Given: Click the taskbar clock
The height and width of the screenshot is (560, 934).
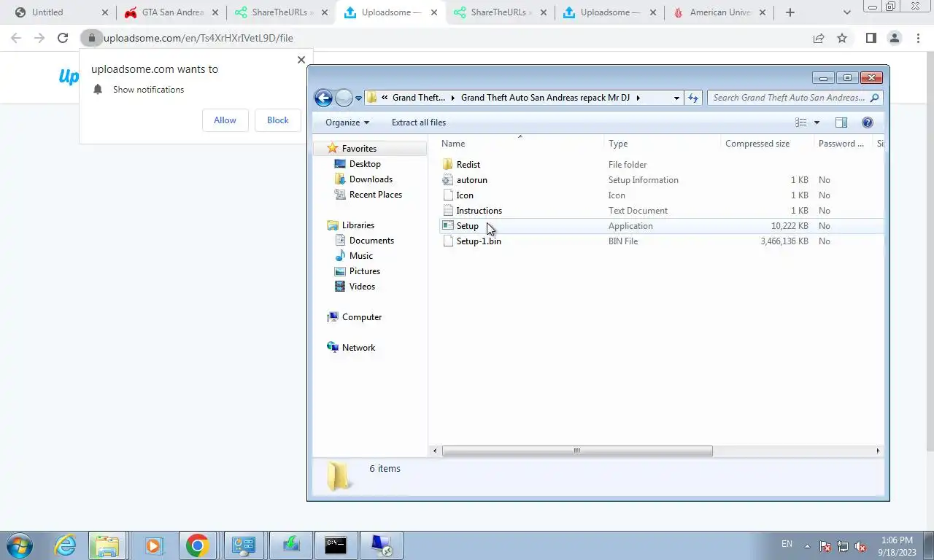Looking at the screenshot, I should click(897, 545).
